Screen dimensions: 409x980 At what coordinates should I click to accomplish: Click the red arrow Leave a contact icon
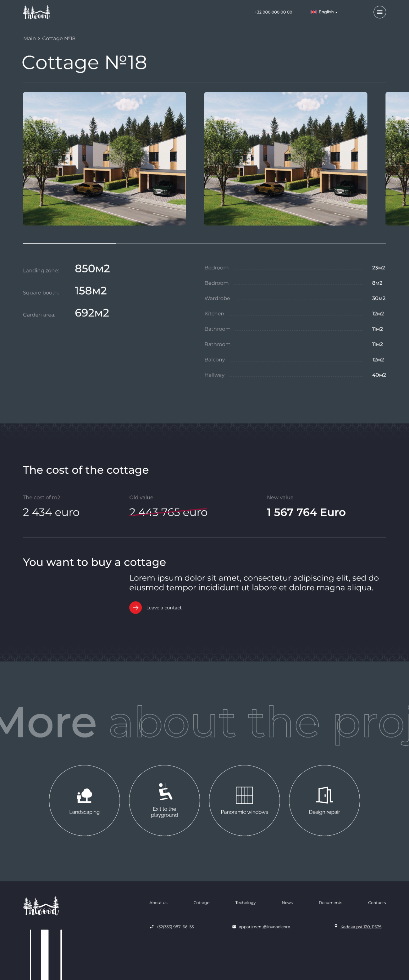(x=135, y=608)
